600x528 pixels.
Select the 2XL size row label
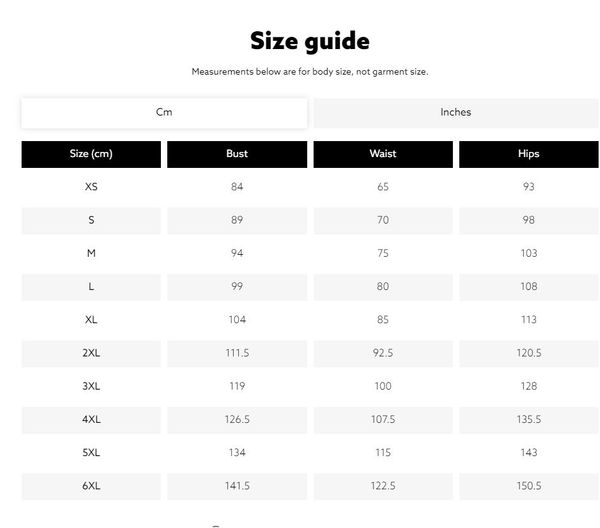pyautogui.click(x=91, y=353)
